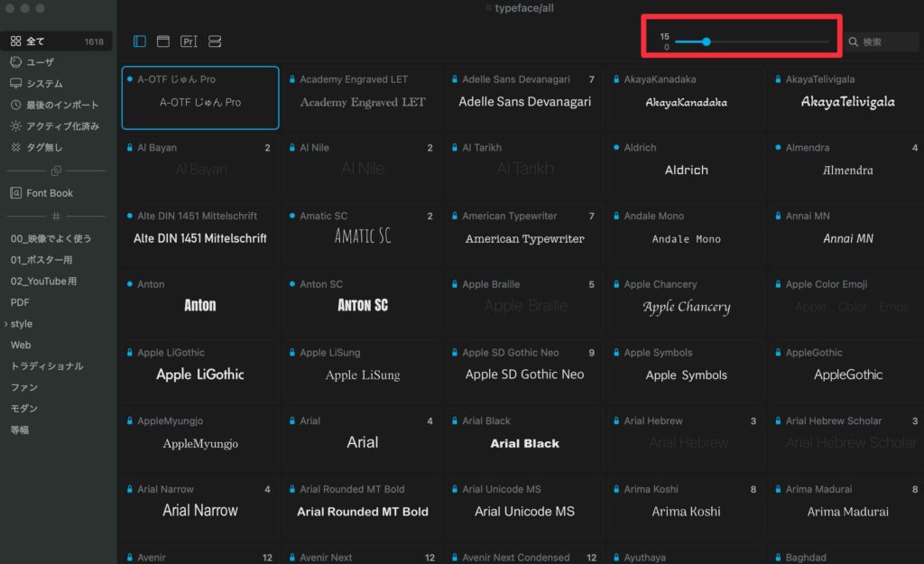The height and width of the screenshot is (564, 924).
Task: Show fonts filtered by アクティブ化済み
Action: pyautogui.click(x=62, y=125)
